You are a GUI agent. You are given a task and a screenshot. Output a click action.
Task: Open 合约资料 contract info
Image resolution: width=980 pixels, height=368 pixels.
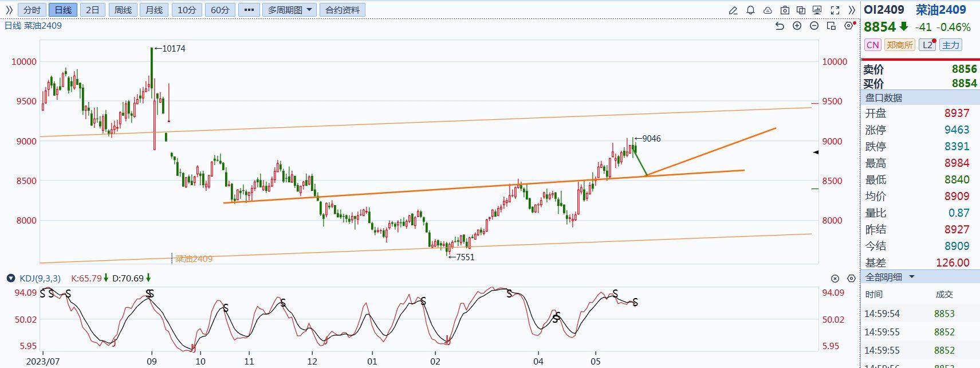[343, 10]
